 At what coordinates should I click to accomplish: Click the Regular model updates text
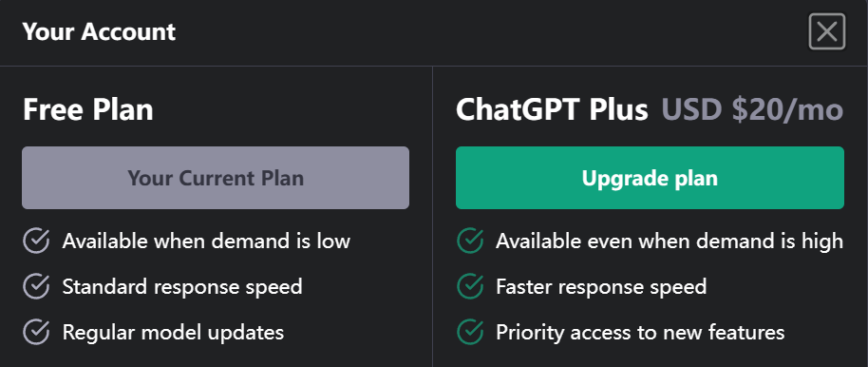[x=173, y=332]
